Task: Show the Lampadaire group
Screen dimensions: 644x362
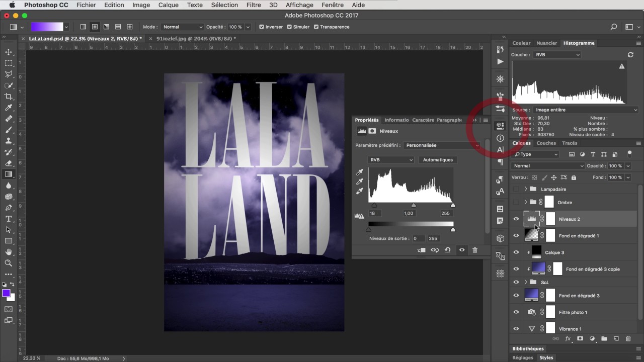Action: pyautogui.click(x=516, y=189)
